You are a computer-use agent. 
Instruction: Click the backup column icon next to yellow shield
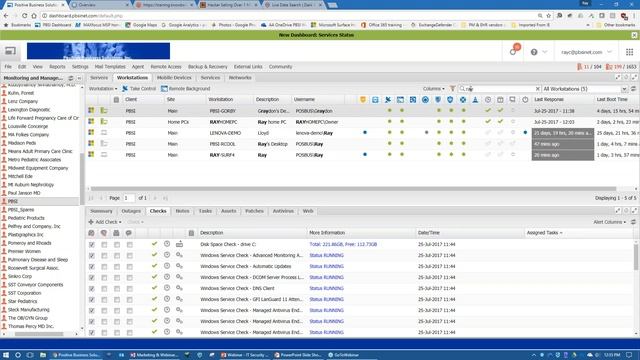[375, 100]
